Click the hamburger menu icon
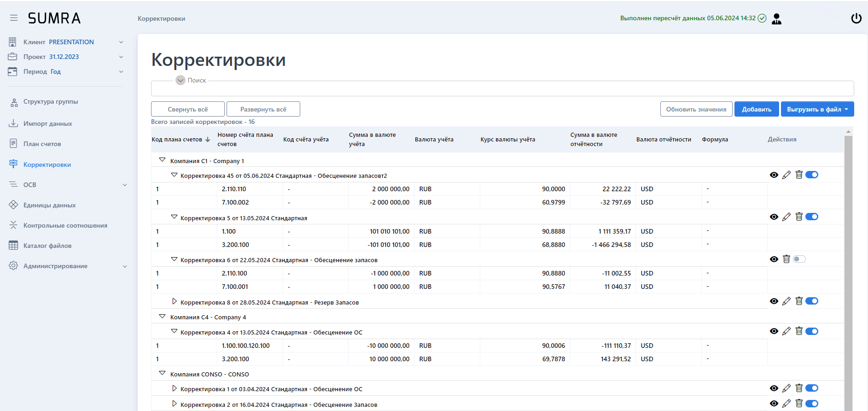Image resolution: width=868 pixels, height=411 pixels. pyautogui.click(x=14, y=18)
